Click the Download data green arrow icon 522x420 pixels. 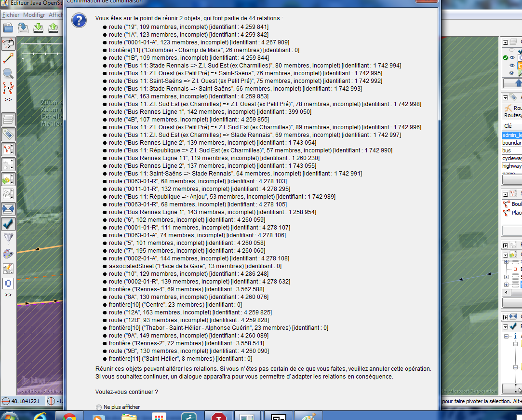[x=38, y=27]
